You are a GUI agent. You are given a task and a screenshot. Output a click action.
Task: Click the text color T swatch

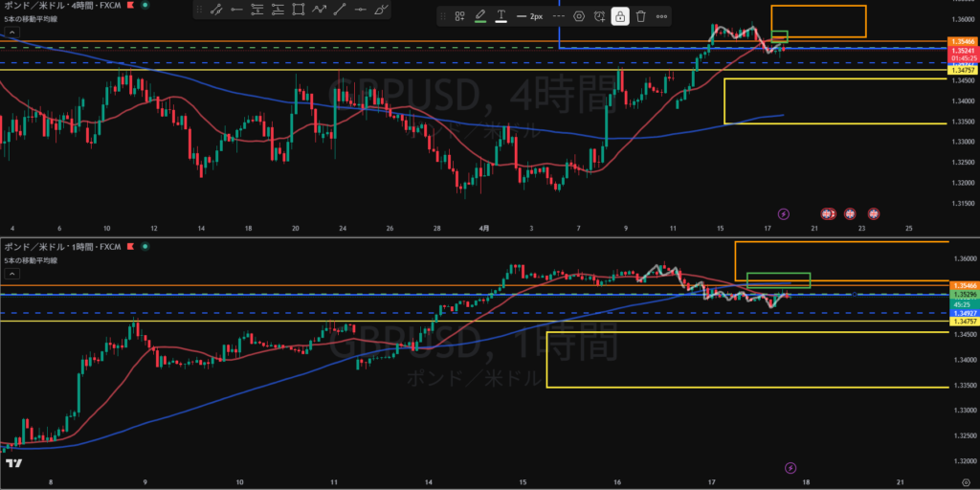click(501, 16)
